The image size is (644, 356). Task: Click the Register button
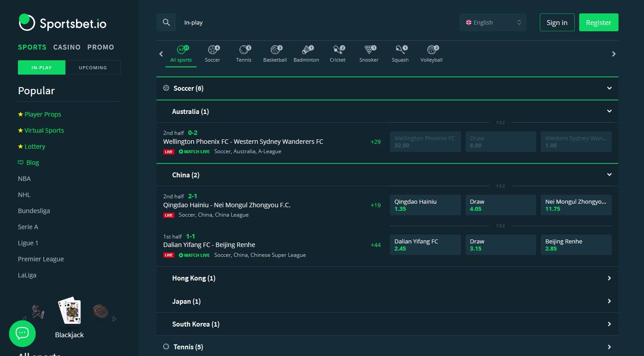tap(599, 22)
